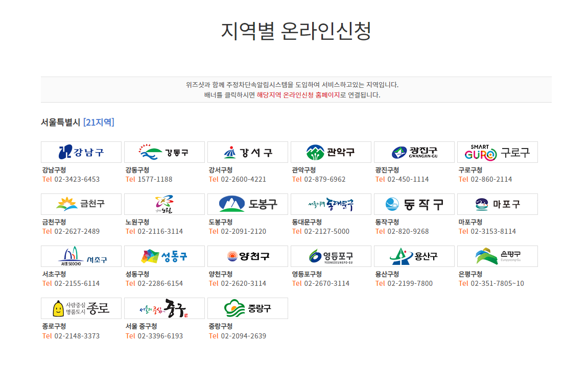
Task: Click phone number 02-2286-6154
Action: [x=160, y=284]
